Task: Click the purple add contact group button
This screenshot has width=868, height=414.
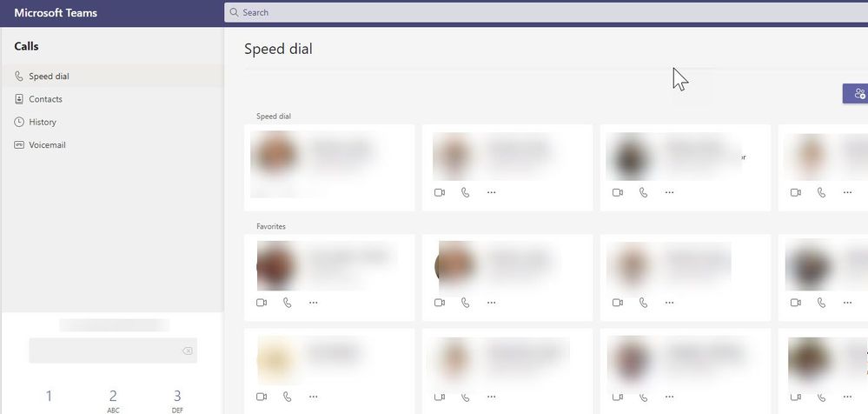Action: [856, 94]
